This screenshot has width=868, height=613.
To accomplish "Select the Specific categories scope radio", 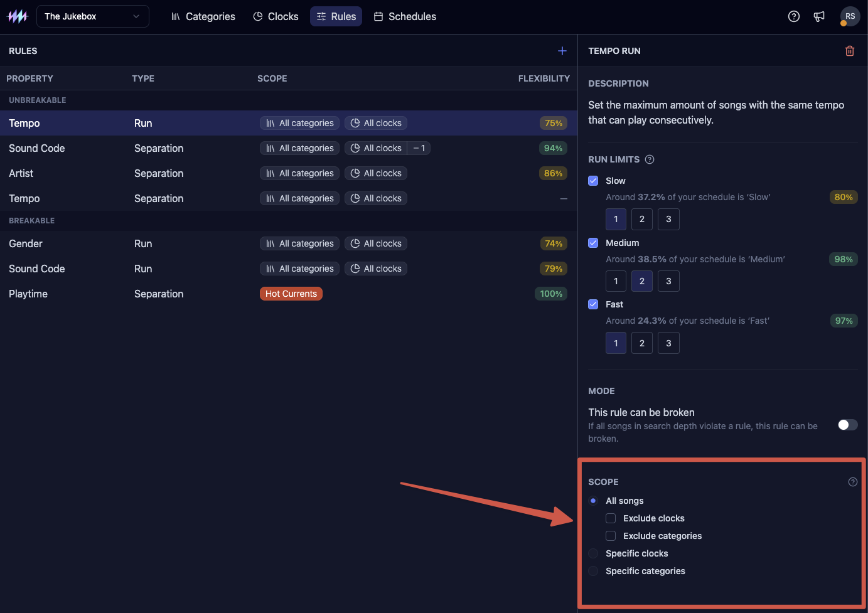I will [593, 571].
